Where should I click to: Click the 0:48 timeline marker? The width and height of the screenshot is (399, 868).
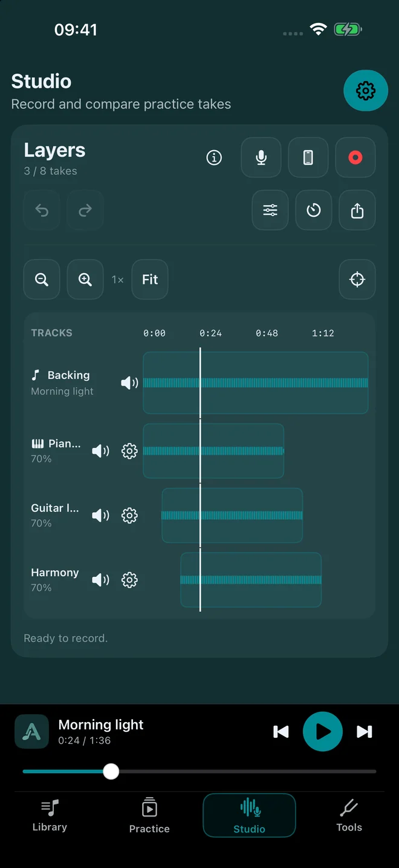(267, 333)
